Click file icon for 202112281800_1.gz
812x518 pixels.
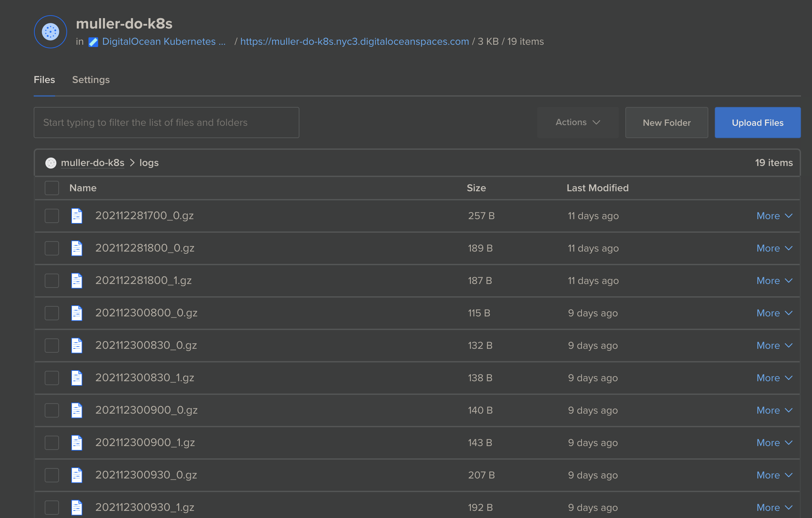pos(77,281)
